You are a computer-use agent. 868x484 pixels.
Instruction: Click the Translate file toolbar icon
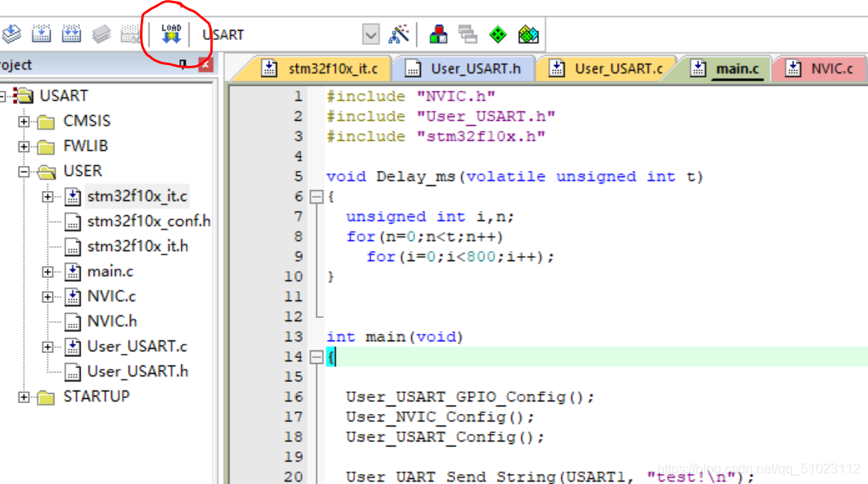(11, 34)
